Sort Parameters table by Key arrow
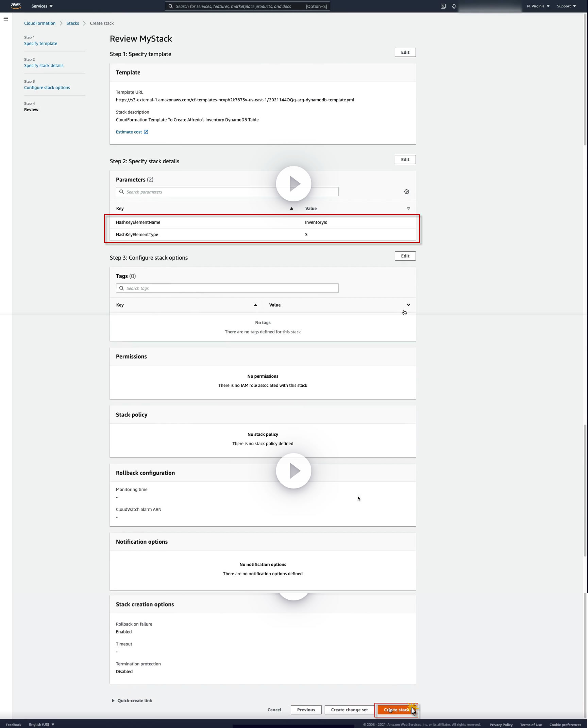 click(291, 209)
